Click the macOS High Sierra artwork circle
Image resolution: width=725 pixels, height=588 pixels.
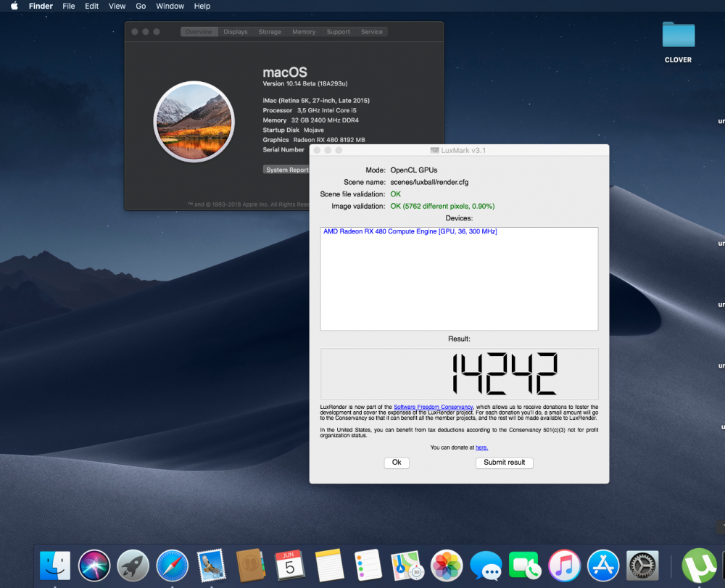tap(194, 122)
